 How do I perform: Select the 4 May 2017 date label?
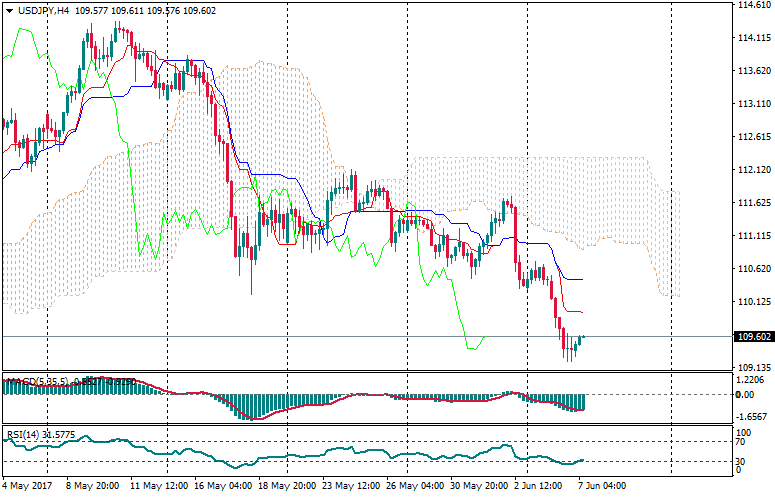[28, 487]
